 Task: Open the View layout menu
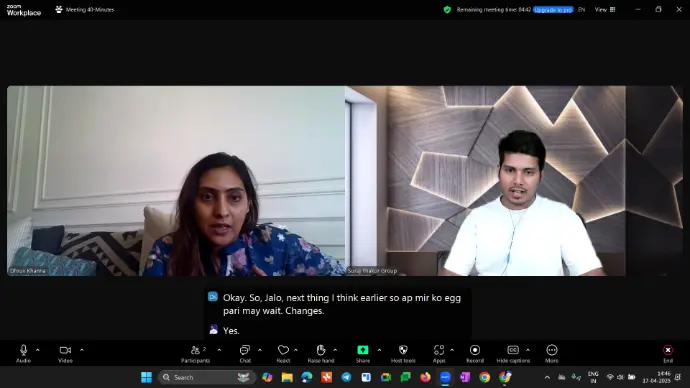click(605, 10)
